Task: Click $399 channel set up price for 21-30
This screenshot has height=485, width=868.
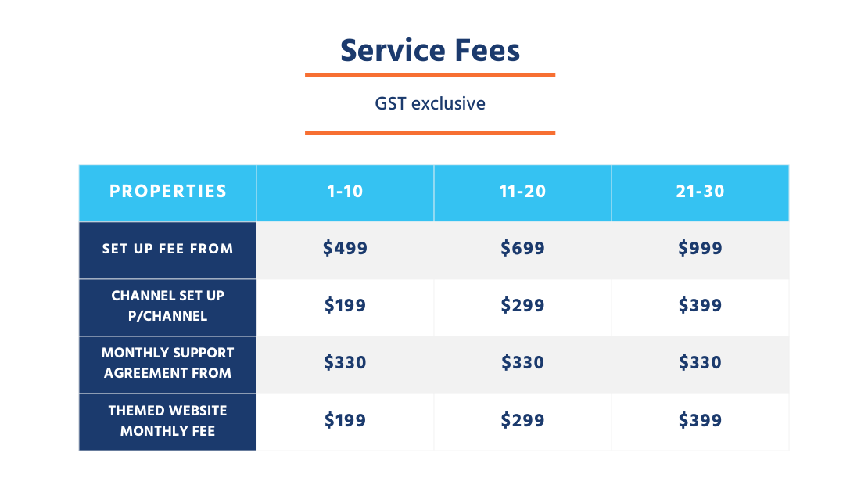Action: click(x=701, y=306)
